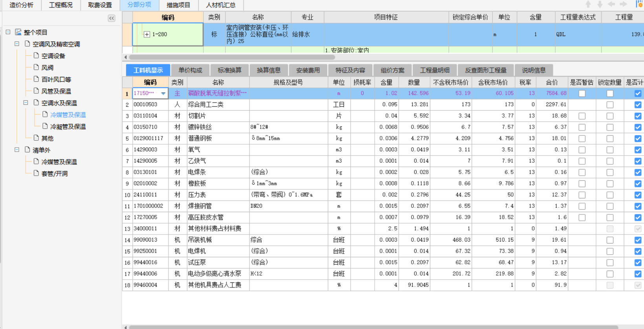Open the 换算信息 detail tab
The image size is (644, 329).
[x=269, y=70]
